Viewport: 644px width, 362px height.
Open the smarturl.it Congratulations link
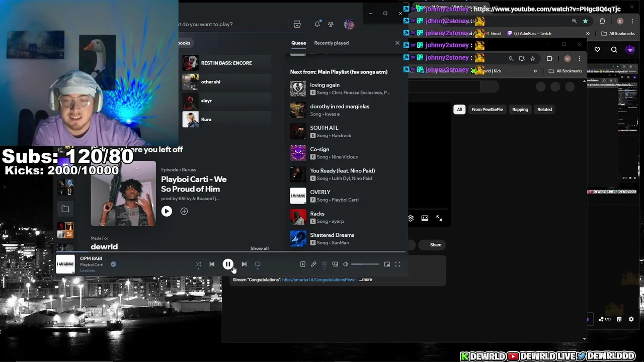click(319, 280)
